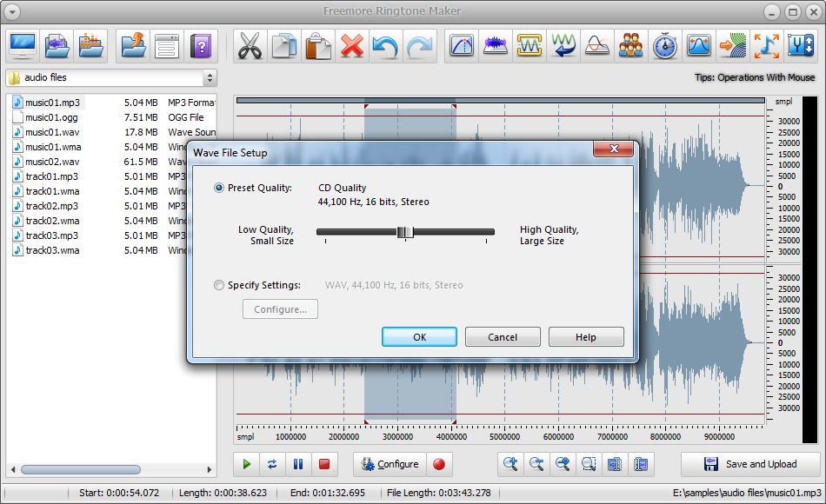The height and width of the screenshot is (504, 826).
Task: Play the audio
Action: (247, 464)
